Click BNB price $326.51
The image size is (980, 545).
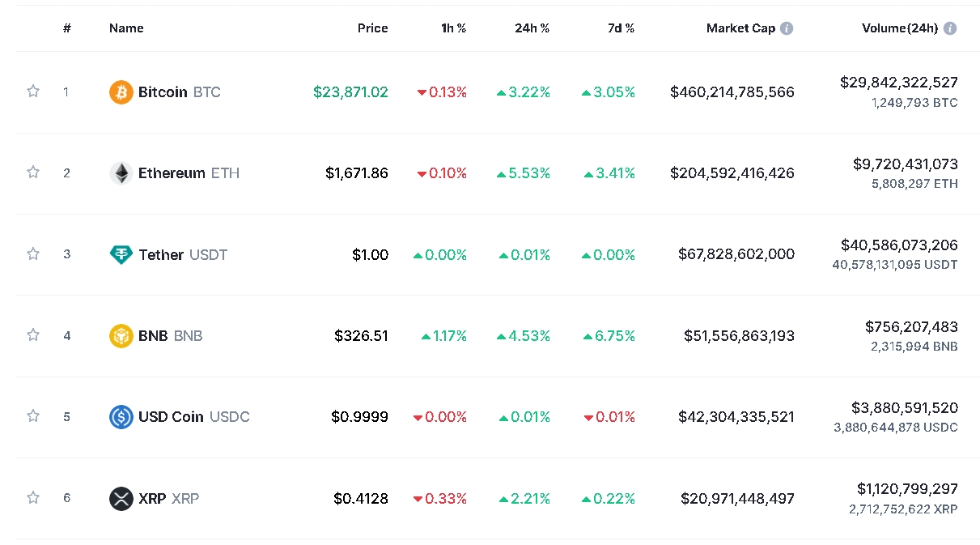361,335
